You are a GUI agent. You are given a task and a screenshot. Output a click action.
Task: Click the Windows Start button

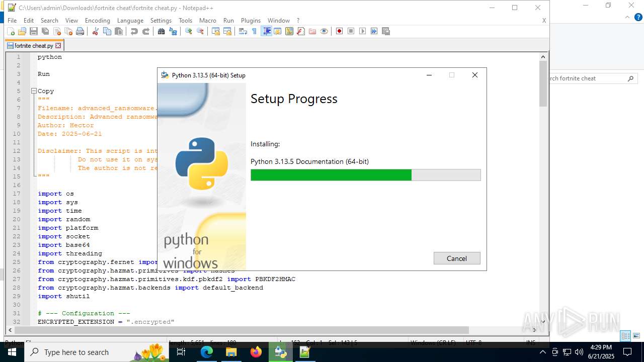point(12,352)
